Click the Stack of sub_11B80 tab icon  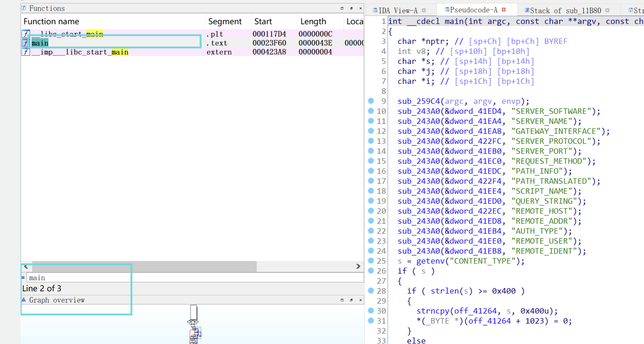pyautogui.click(x=527, y=10)
